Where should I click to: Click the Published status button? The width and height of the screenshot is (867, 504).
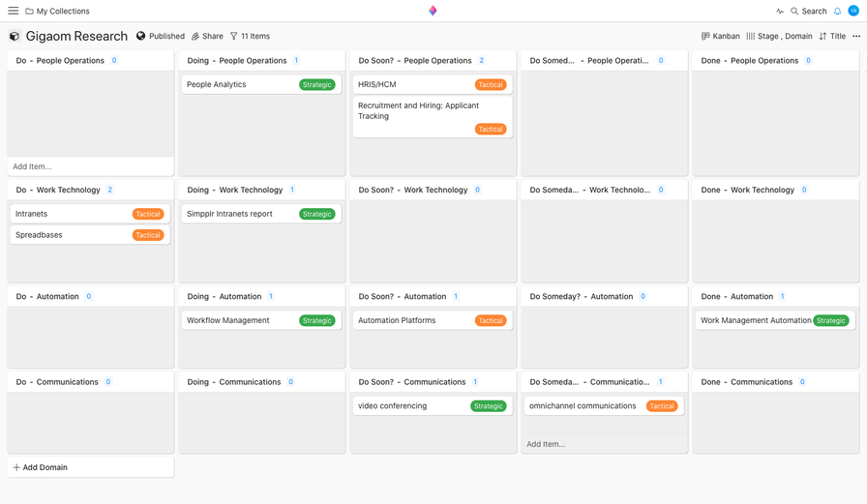pyautogui.click(x=161, y=36)
